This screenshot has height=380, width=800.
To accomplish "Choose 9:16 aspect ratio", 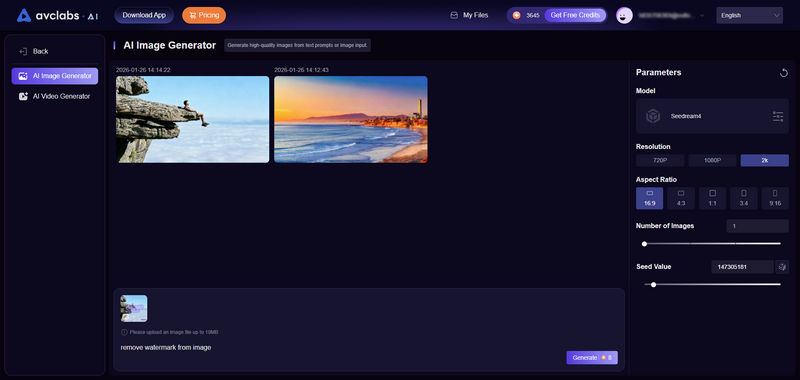I will (x=775, y=198).
